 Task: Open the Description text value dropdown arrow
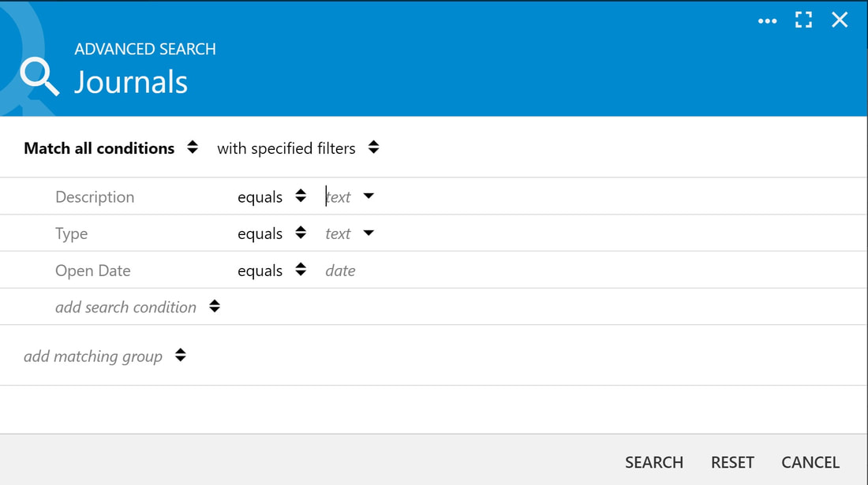[x=369, y=196]
